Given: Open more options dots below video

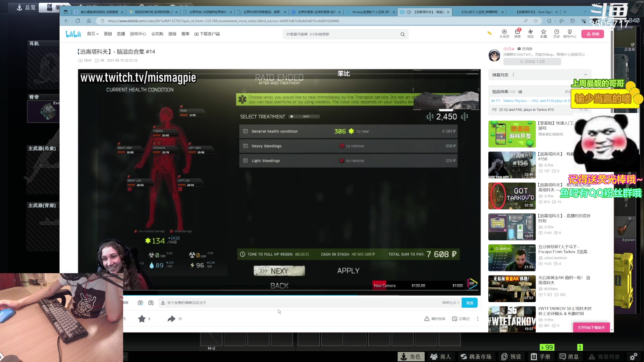Looking at the screenshot, I should pos(478,319).
